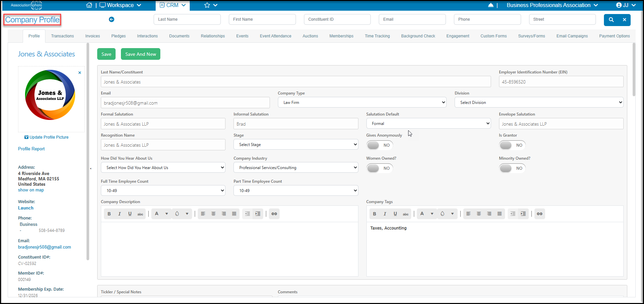Insert link in Company Description editor
The width and height of the screenshot is (644, 304).
[274, 214]
